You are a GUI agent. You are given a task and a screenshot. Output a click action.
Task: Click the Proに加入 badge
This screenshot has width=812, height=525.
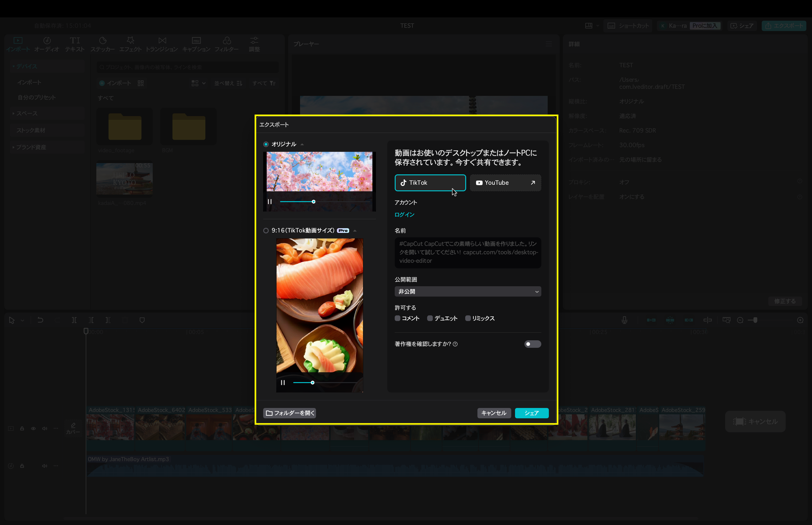(705, 26)
